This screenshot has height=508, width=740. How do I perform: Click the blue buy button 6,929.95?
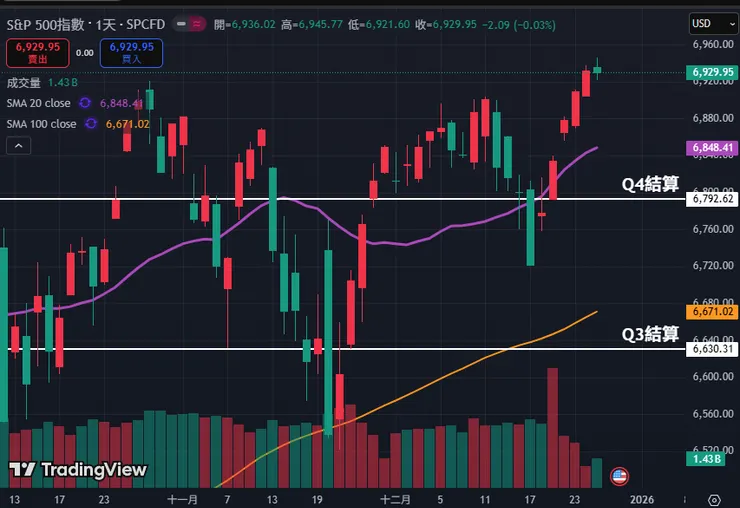[x=132, y=53]
